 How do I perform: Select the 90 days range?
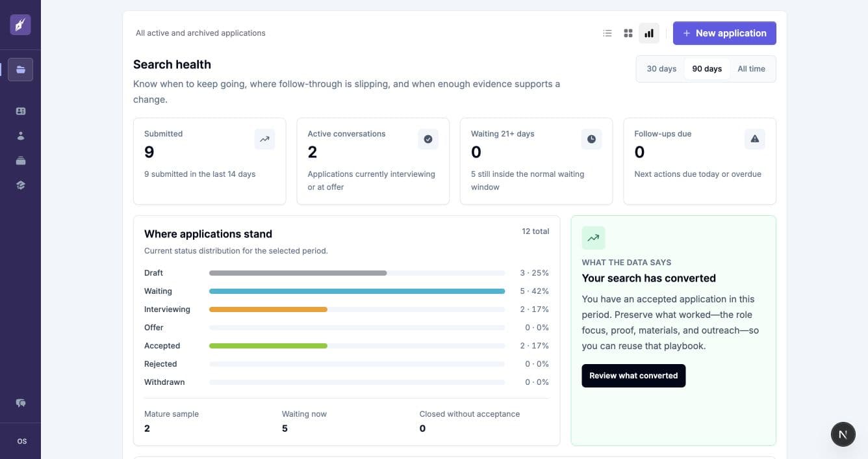[707, 69]
